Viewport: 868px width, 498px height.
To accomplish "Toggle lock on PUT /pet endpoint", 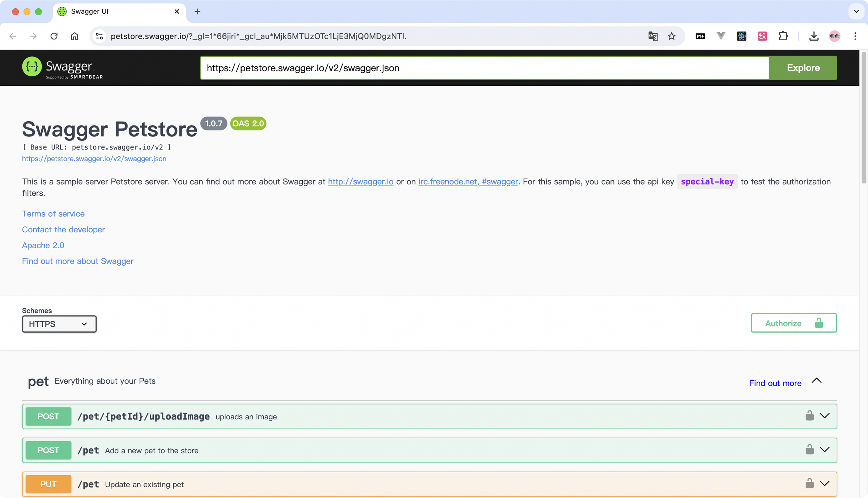I will pyautogui.click(x=809, y=484).
